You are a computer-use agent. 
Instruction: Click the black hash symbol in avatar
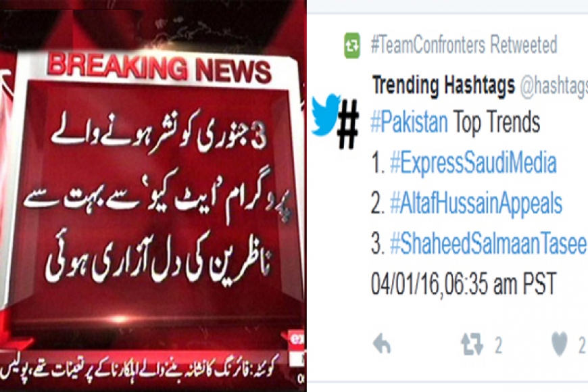pyautogui.click(x=347, y=124)
